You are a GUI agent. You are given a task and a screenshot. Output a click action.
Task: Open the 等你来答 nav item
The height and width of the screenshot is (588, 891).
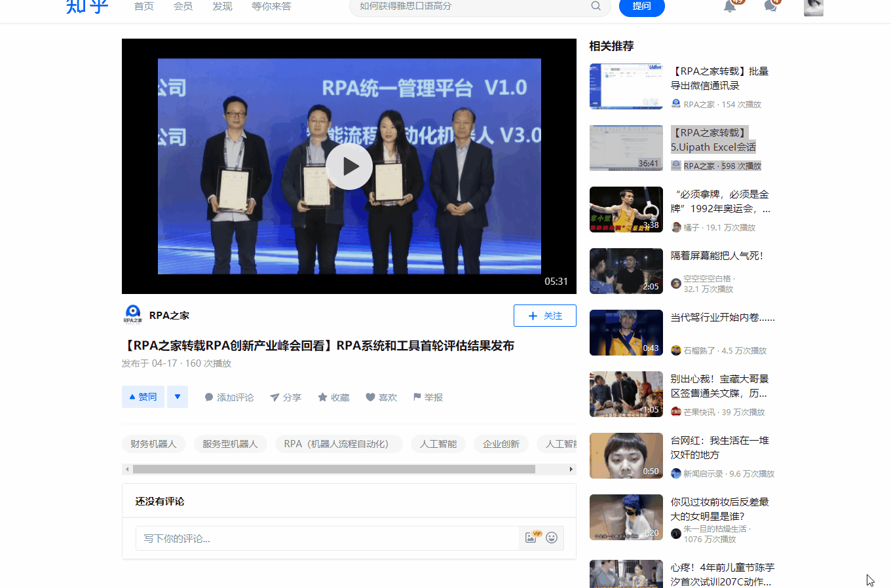click(271, 7)
